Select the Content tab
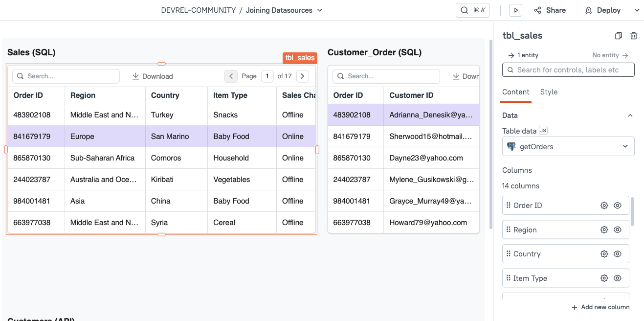 click(x=515, y=92)
